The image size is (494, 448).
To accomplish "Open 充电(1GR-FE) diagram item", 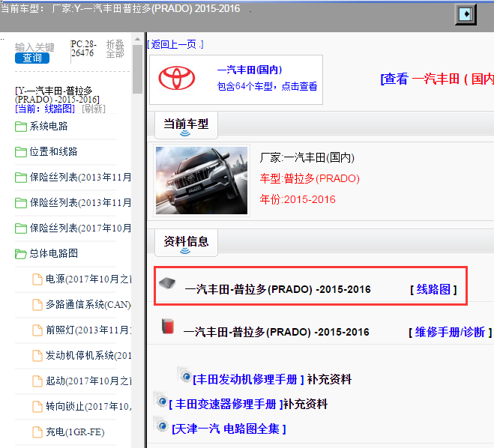I will point(75,432).
